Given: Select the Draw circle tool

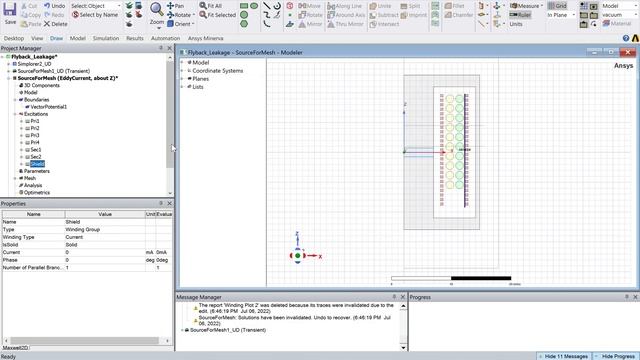Looking at the screenshot, I should [244, 15].
